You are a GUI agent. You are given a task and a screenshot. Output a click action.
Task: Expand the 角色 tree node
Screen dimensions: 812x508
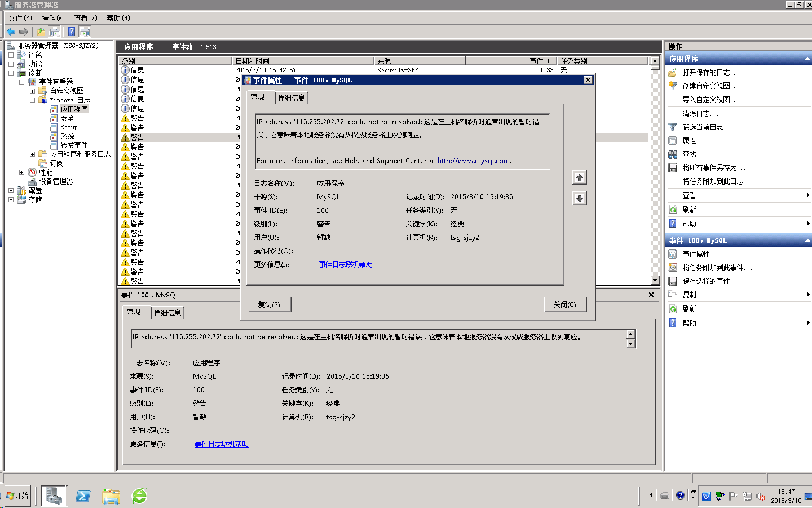coord(11,55)
